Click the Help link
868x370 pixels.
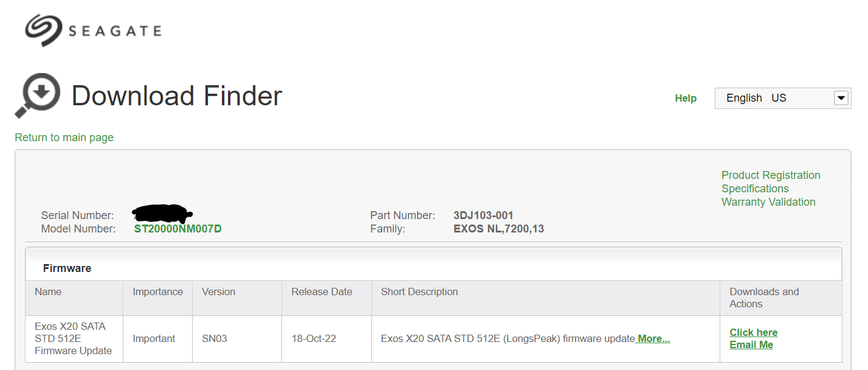[x=685, y=98]
